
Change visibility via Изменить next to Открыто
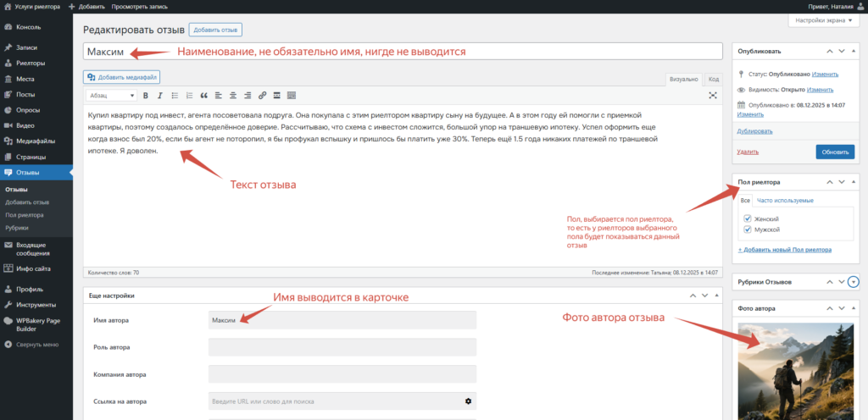point(820,90)
